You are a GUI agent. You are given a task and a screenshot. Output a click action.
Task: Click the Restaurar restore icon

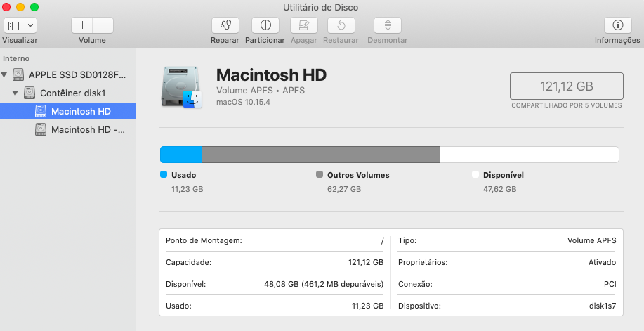point(341,25)
